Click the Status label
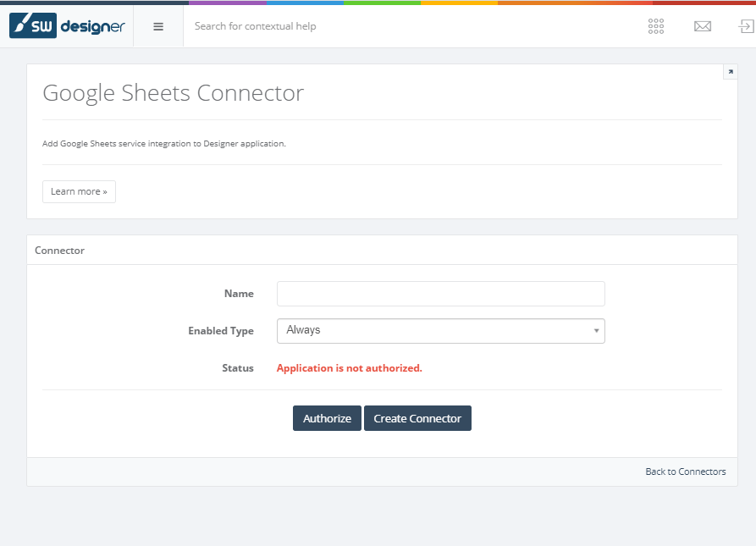The width and height of the screenshot is (756, 546). click(x=238, y=368)
